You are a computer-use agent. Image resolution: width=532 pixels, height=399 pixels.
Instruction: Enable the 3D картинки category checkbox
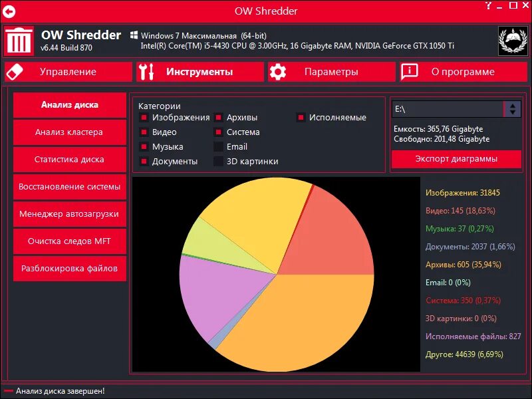click(219, 161)
